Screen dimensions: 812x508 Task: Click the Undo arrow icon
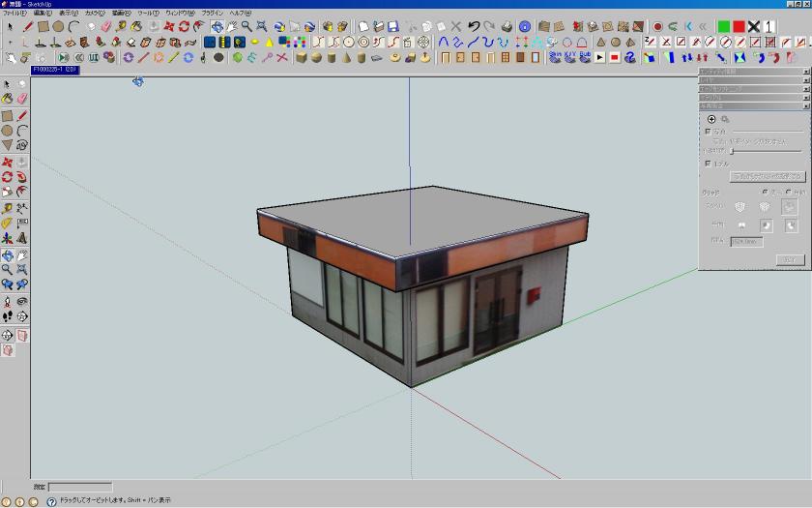click(474, 26)
